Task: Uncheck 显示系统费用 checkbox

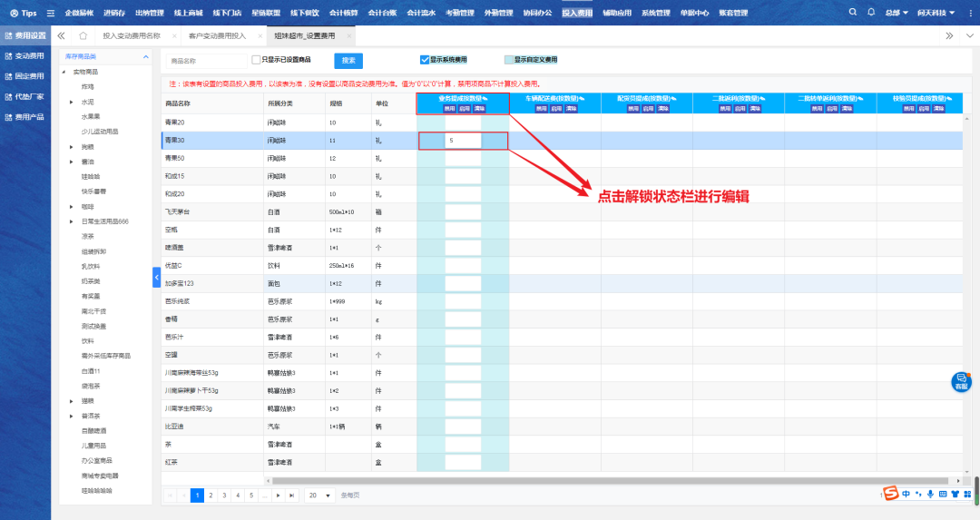Action: tap(425, 60)
